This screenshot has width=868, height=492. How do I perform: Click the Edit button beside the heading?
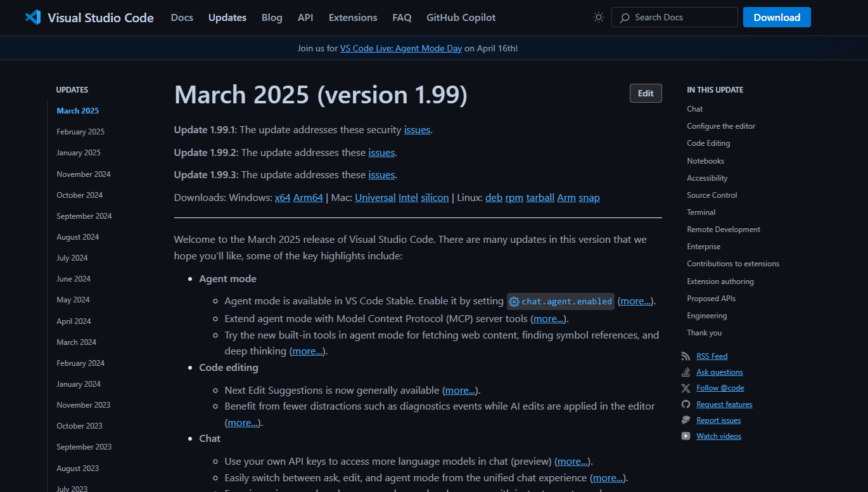[646, 93]
